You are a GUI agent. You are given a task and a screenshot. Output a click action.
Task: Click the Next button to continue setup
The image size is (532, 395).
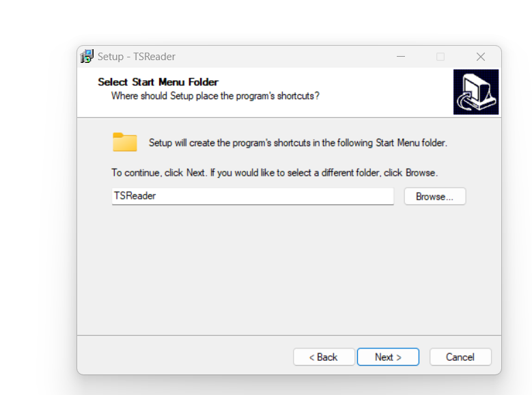(x=388, y=357)
